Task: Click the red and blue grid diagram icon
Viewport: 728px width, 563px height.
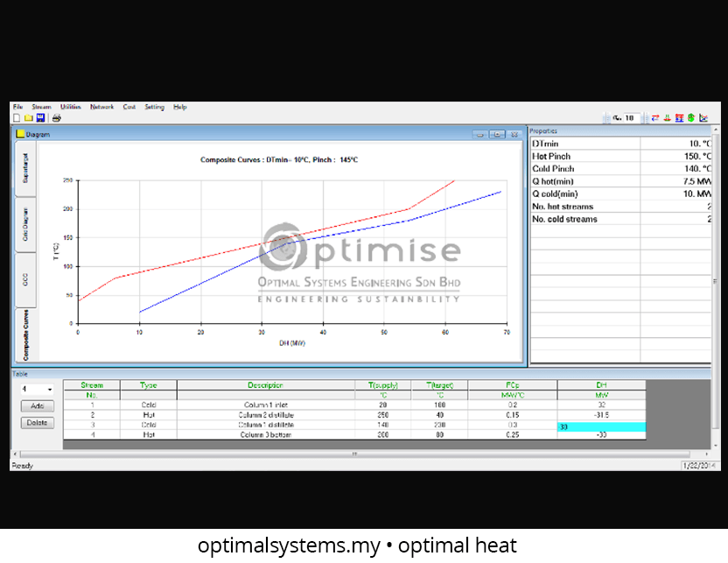Action: coord(679,118)
